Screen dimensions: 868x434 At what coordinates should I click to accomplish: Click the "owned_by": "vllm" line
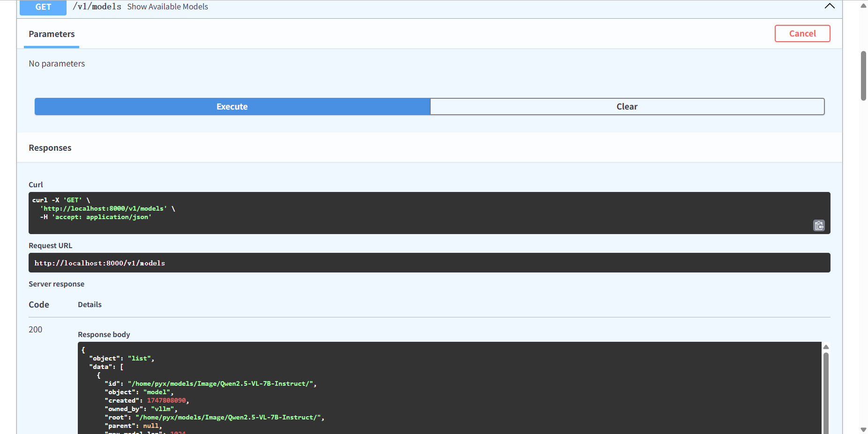141,409
